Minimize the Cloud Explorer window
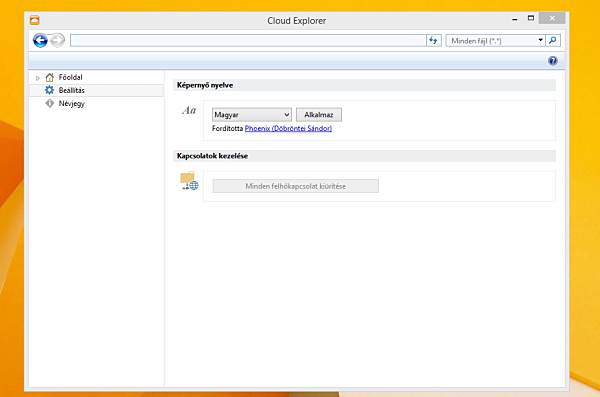The width and height of the screenshot is (600, 397). tap(515, 19)
